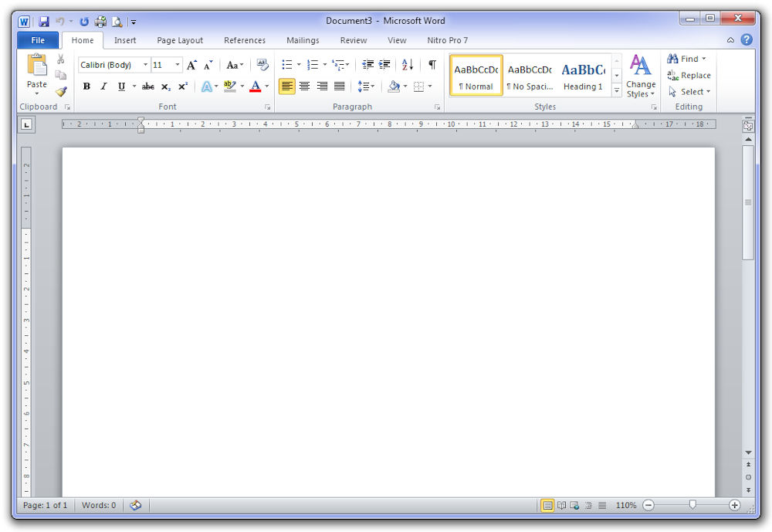The width and height of the screenshot is (772, 532).
Task: Click the Change Styles button
Action: click(x=640, y=77)
